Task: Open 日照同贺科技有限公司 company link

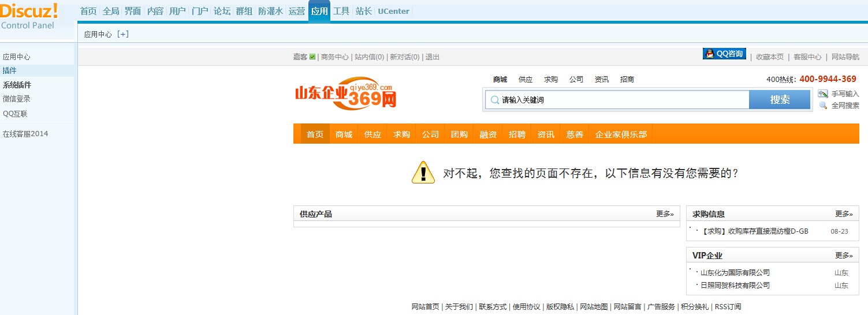Action: [735, 286]
